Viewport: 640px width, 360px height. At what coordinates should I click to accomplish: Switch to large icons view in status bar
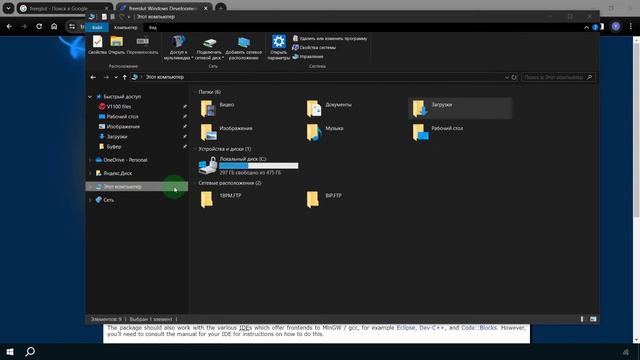(x=593, y=319)
